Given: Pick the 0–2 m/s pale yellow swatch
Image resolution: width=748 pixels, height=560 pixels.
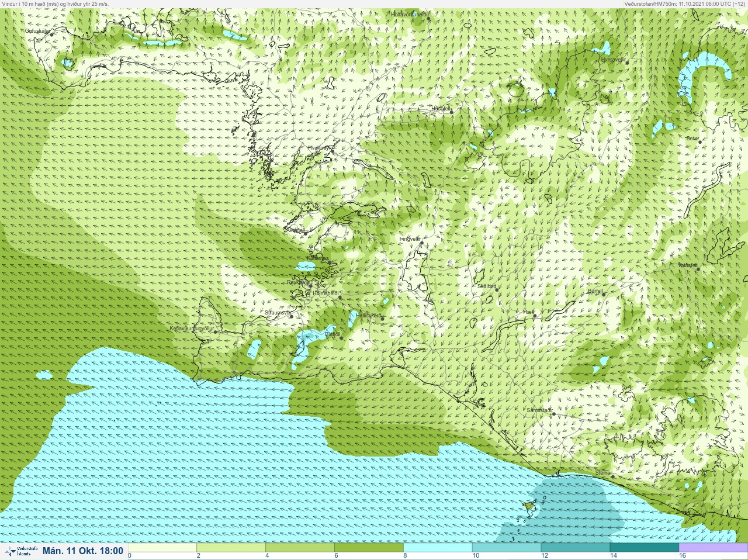Looking at the screenshot, I should click(162, 548).
